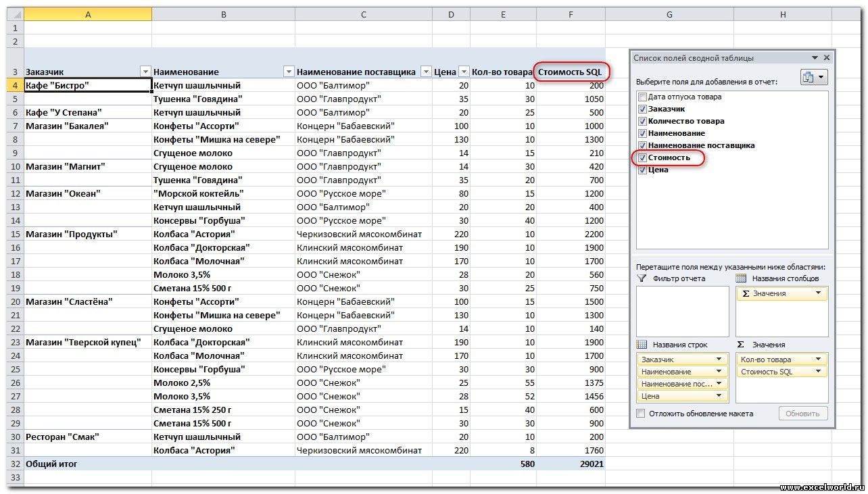Screen dimensions: 868x494
Task: Select cell '"Морской коктейль"'
Action: [x=223, y=193]
